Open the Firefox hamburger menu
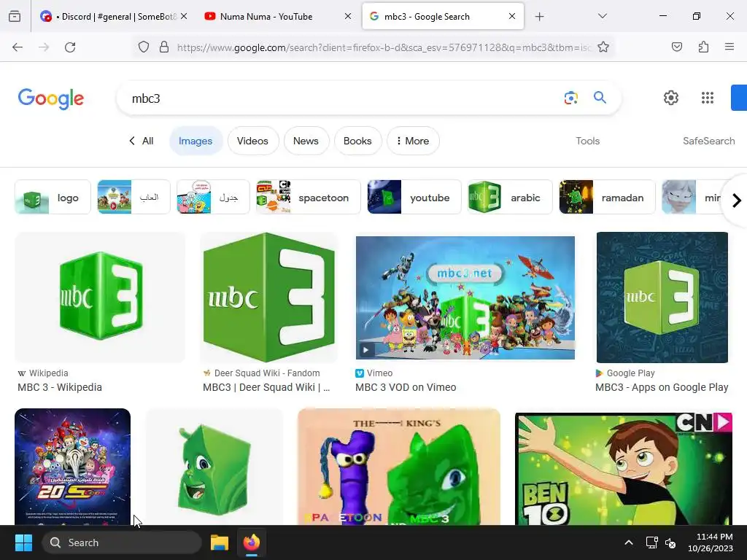Screen dimensions: 747x560 click(729, 47)
